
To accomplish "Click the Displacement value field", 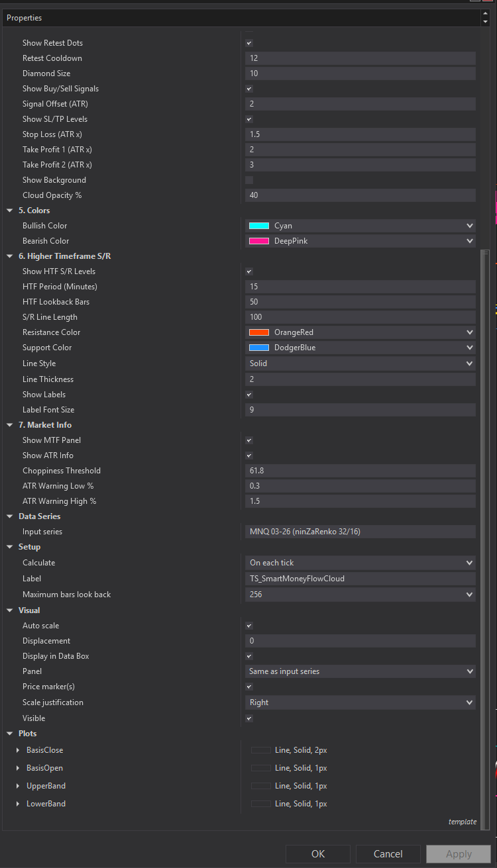I will click(360, 641).
